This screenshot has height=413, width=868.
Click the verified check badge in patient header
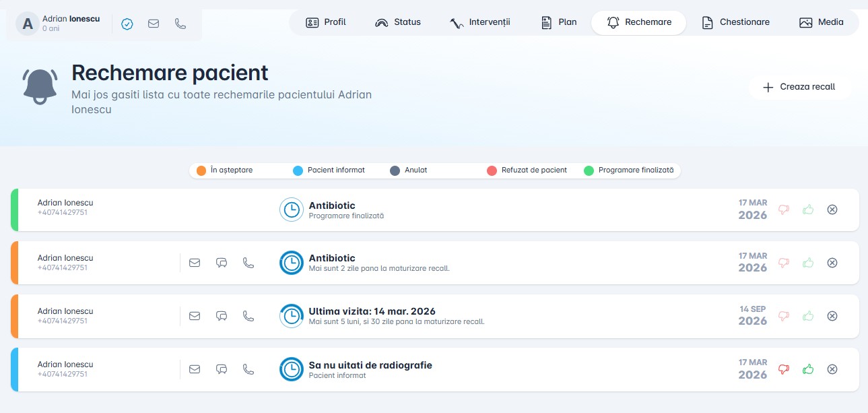click(127, 24)
